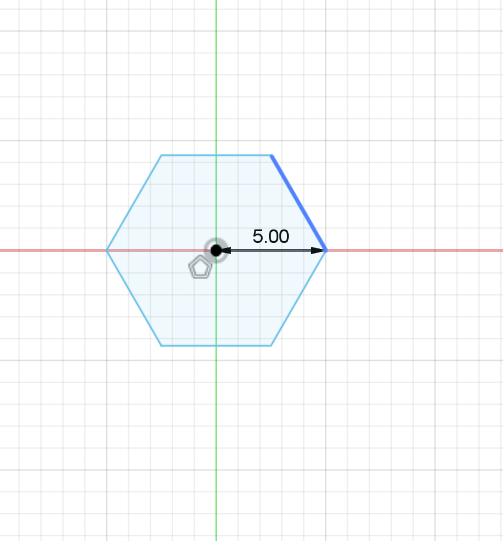The image size is (503, 541).
Task: Pick the rightmost vertex of the hexagon
Action: click(326, 250)
